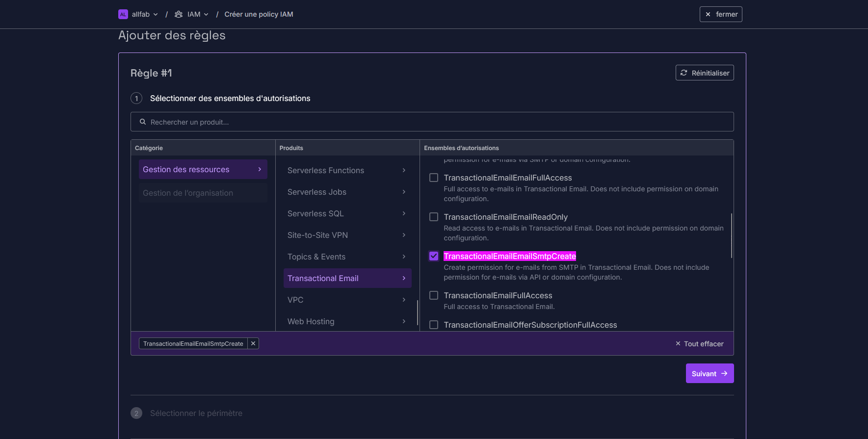
Task: Click the permission sets list scrollbar
Action: click(x=732, y=235)
